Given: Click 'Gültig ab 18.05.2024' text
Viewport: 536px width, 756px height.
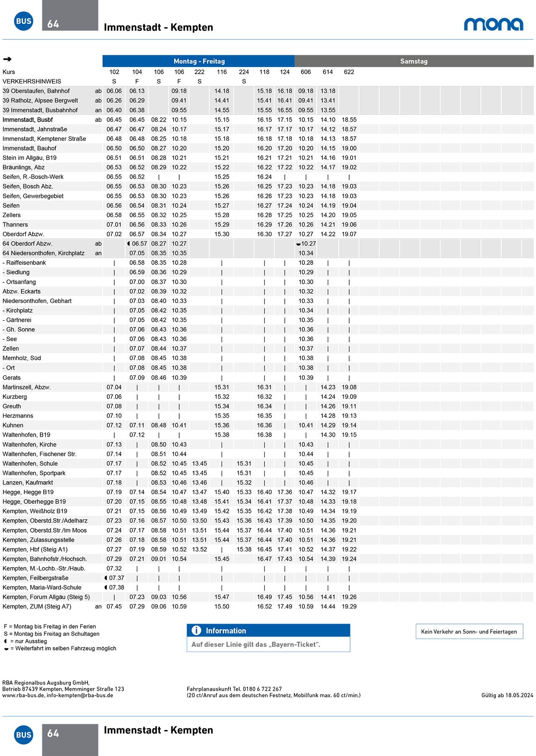Looking at the screenshot, I should tap(507, 695).
